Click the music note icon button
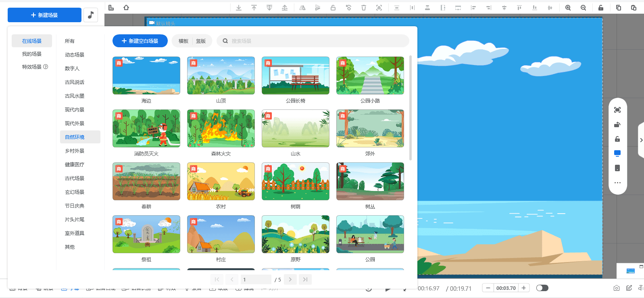Viewport: 644px width, 298px height. [x=91, y=15]
